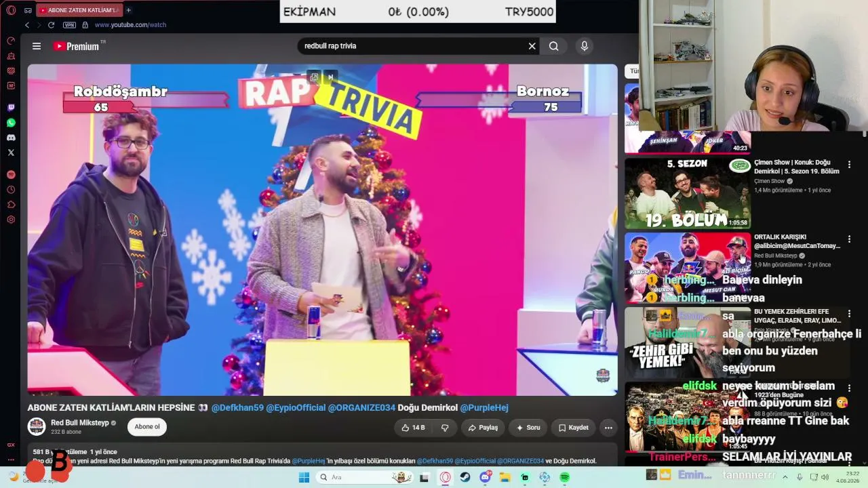Open Twitch in Opera sidebar
This screenshot has height=488, width=868.
[11, 108]
